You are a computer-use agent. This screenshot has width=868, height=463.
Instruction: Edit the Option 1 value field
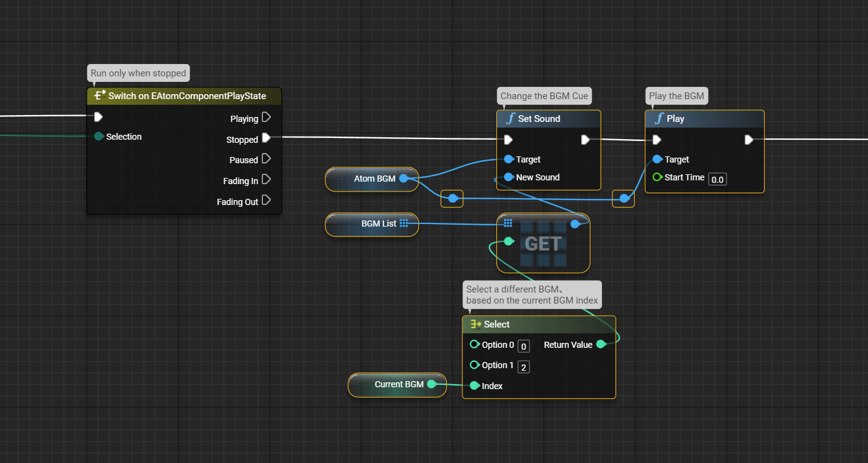point(523,367)
